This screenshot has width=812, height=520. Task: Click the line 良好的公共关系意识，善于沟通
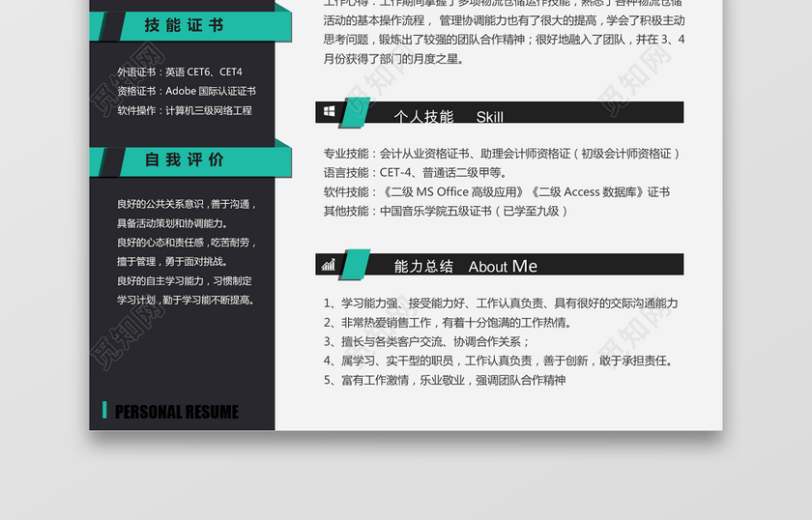(187, 204)
